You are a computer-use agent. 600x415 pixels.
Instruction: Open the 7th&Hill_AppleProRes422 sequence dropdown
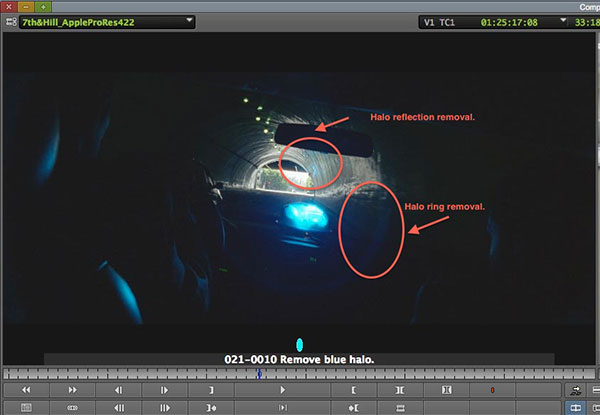click(189, 20)
